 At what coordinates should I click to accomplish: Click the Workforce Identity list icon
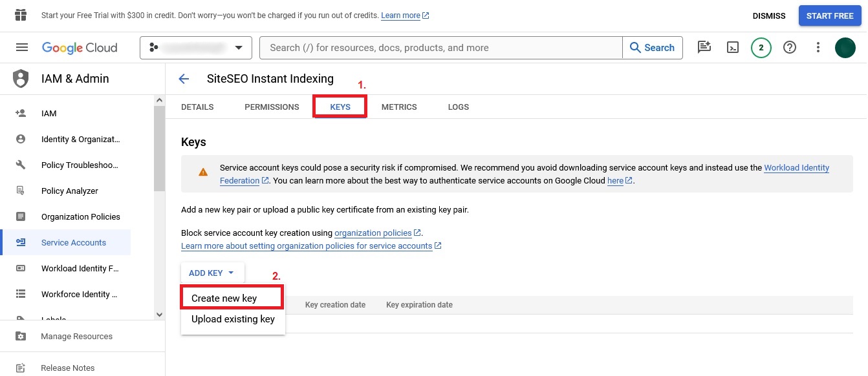(21, 294)
